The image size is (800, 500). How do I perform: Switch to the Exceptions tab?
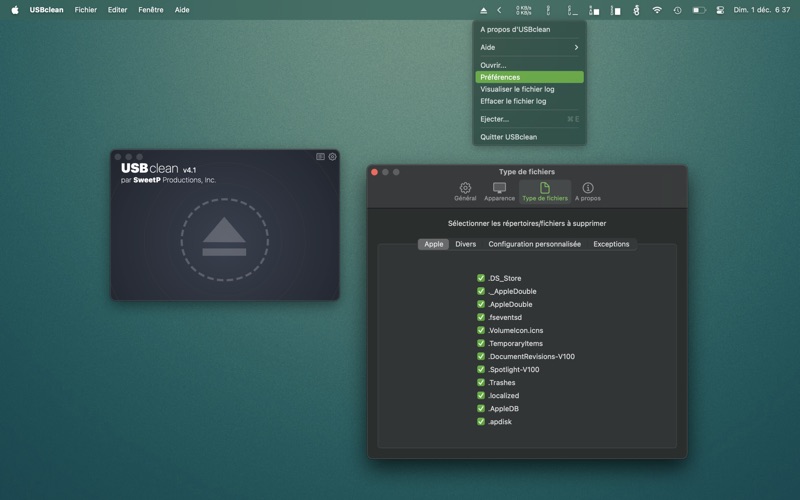pos(611,244)
